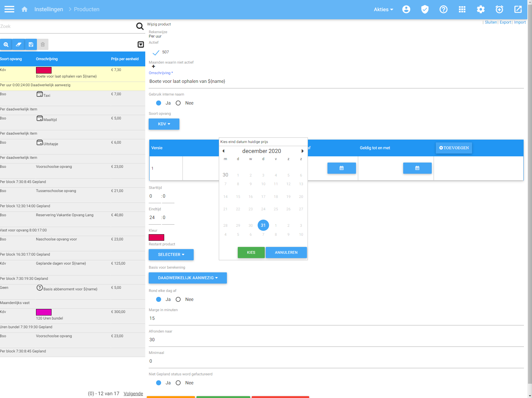
Task: Click the Producten breadcrumb
Action: (x=87, y=9)
